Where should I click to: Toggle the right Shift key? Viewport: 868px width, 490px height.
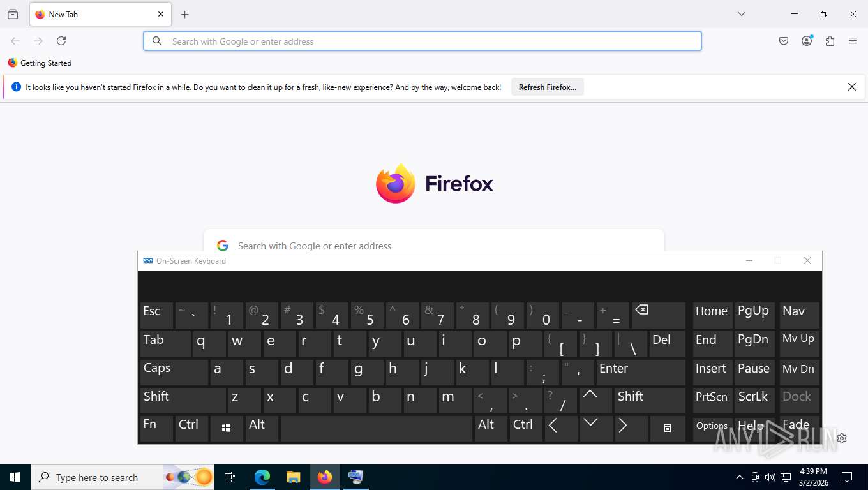tap(650, 401)
